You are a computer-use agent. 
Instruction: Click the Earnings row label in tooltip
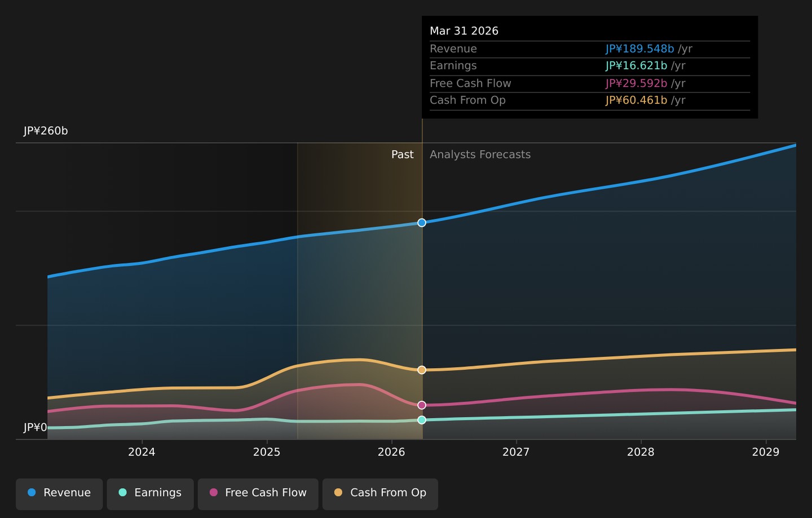coord(453,66)
